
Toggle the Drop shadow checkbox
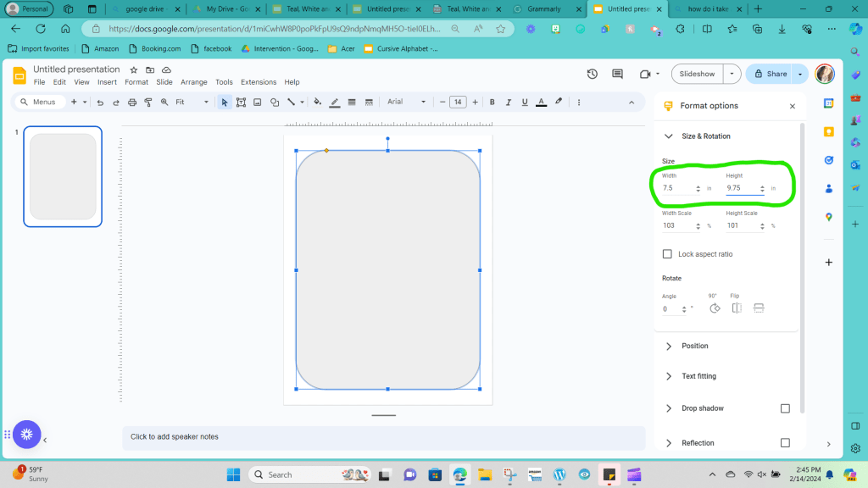coord(785,408)
